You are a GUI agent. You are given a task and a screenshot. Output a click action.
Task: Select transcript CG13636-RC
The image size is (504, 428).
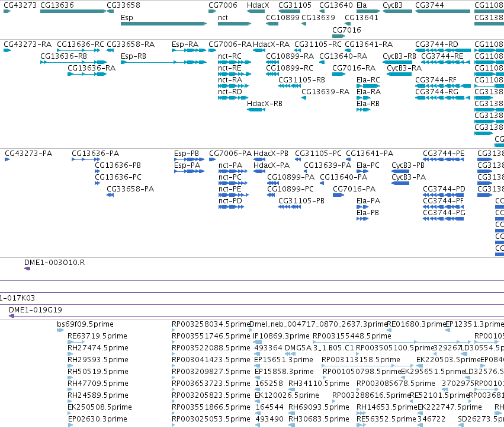pos(78,50)
